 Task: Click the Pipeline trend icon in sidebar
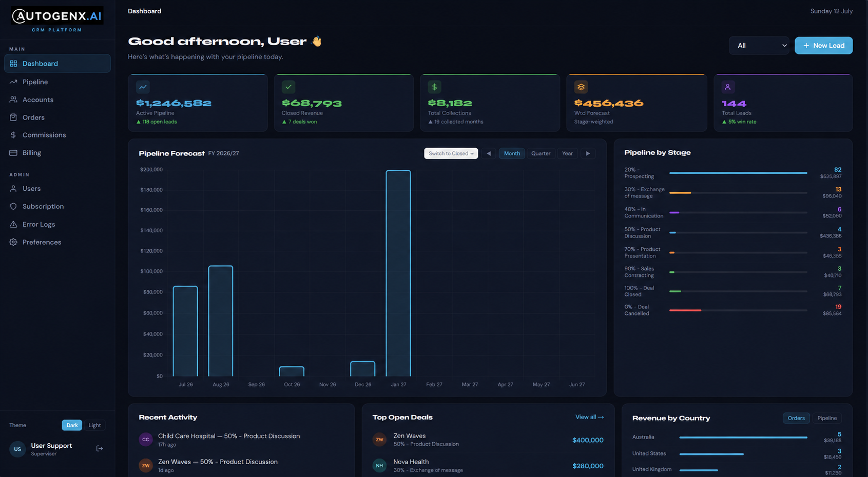(13, 82)
